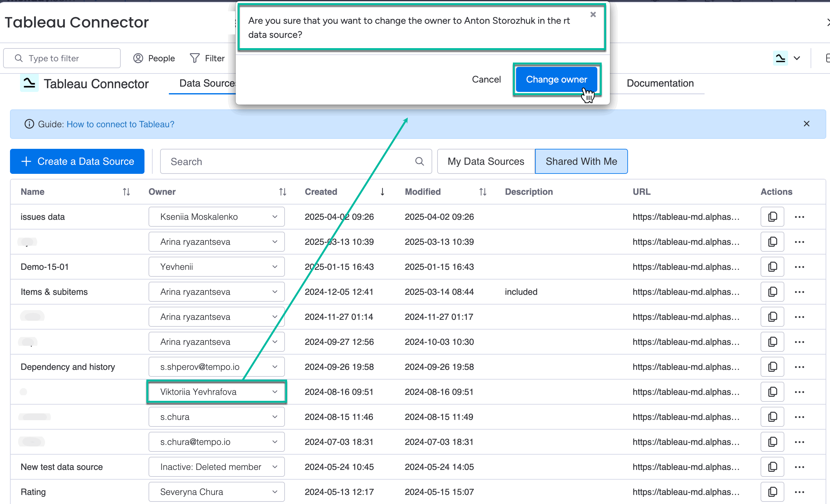Copy the URL for issues data row

(x=772, y=216)
